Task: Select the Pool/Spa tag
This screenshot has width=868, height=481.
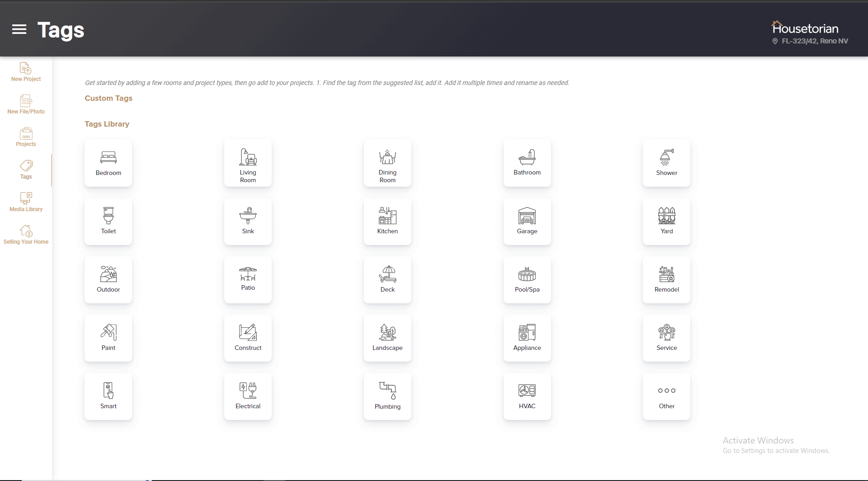Action: point(527,279)
